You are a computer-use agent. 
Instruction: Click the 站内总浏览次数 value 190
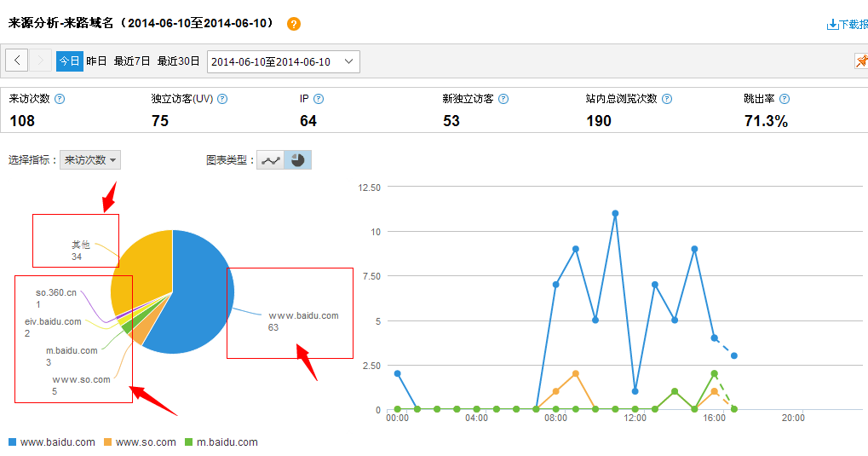599,121
